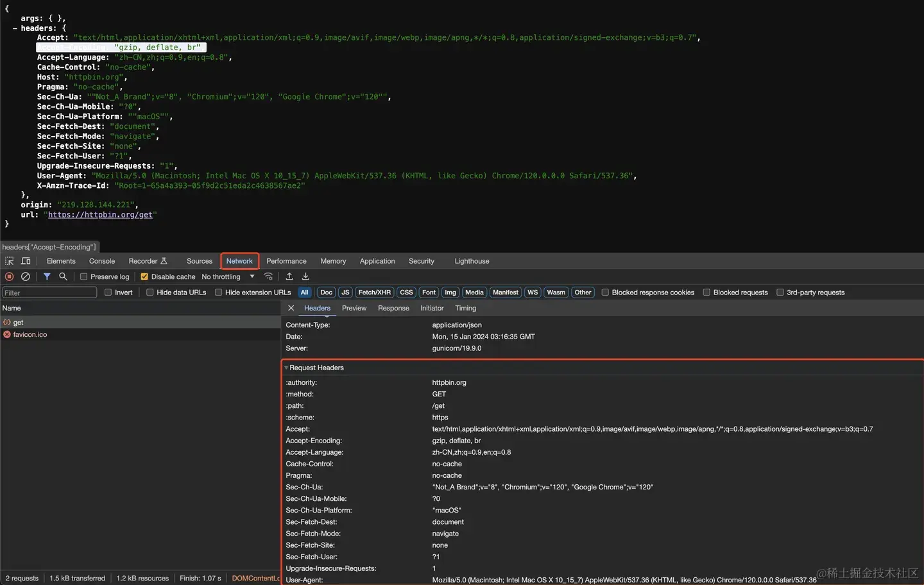The image size is (924, 585).
Task: Collapse the headers object in JSON
Action: tap(15, 28)
